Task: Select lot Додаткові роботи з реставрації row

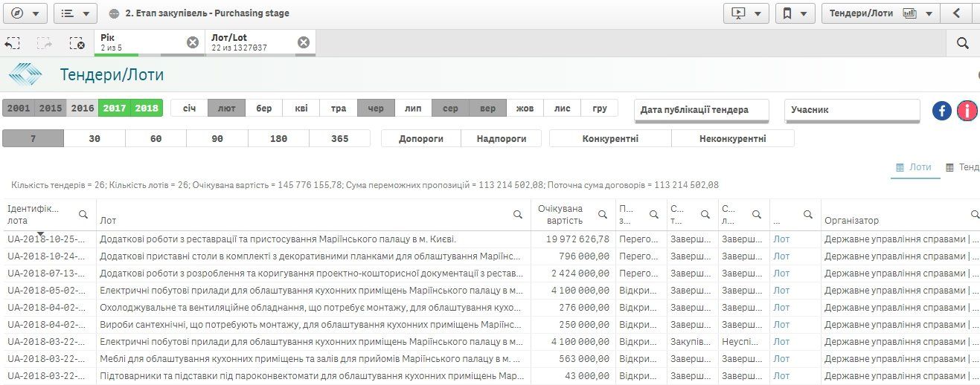Action: [x=313, y=239]
